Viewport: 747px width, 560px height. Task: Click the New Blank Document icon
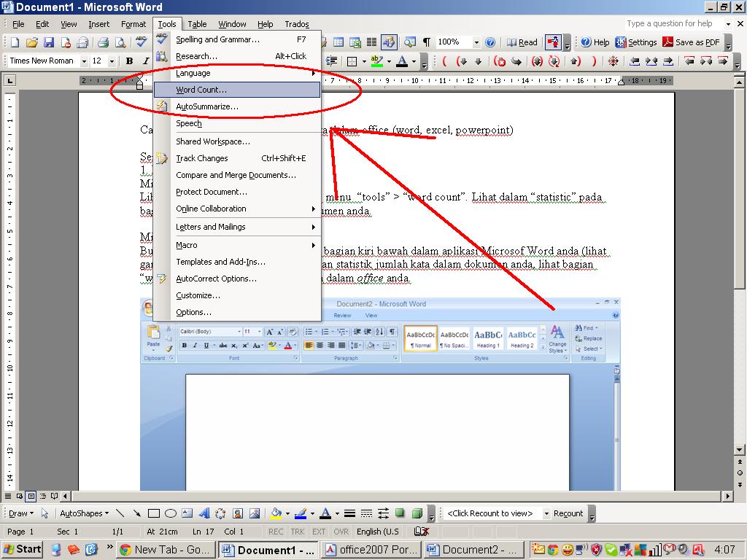point(15,42)
